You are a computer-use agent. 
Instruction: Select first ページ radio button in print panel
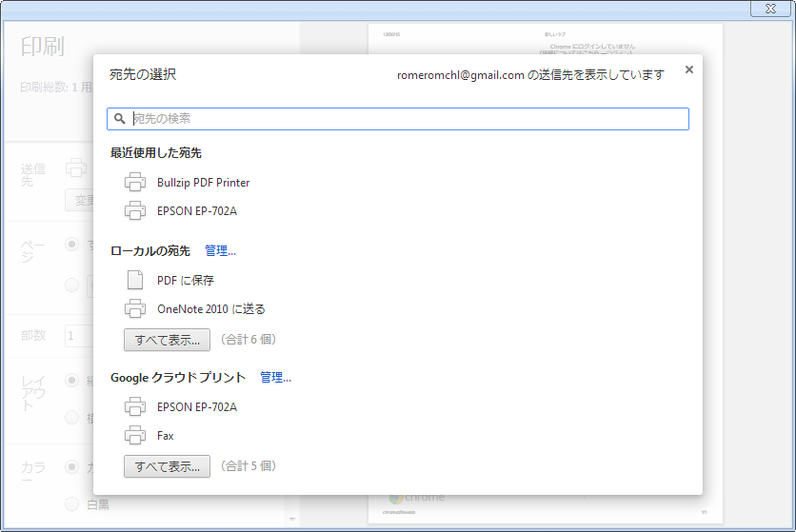72,245
